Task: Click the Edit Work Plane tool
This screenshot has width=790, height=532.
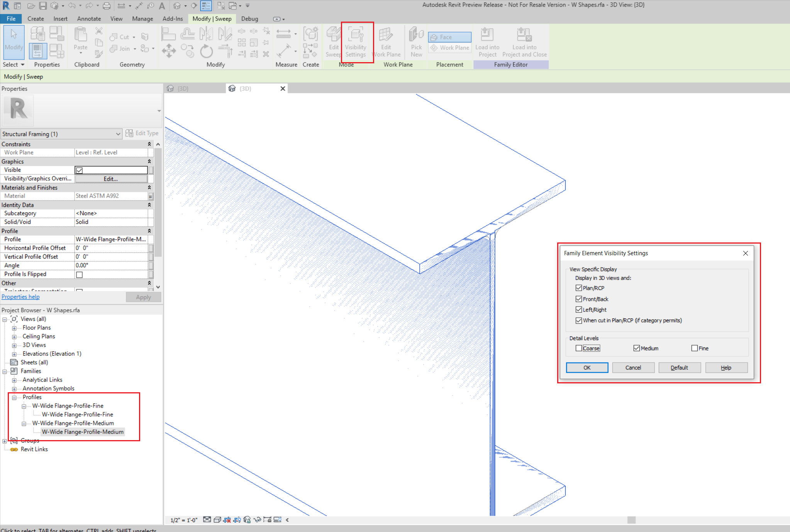Action: [386, 42]
